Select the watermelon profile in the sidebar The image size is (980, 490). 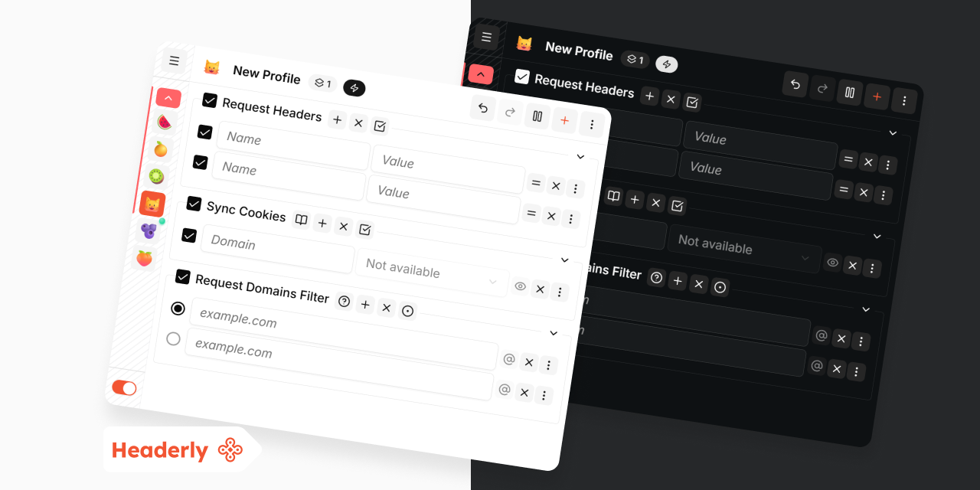coord(164,122)
